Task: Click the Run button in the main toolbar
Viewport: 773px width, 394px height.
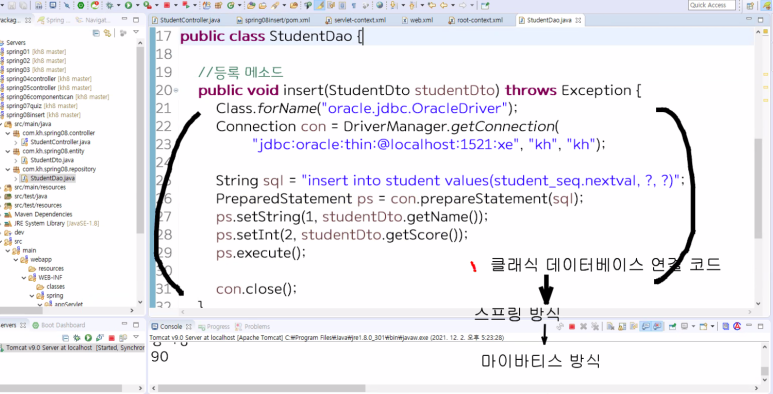Action: coord(128,5)
